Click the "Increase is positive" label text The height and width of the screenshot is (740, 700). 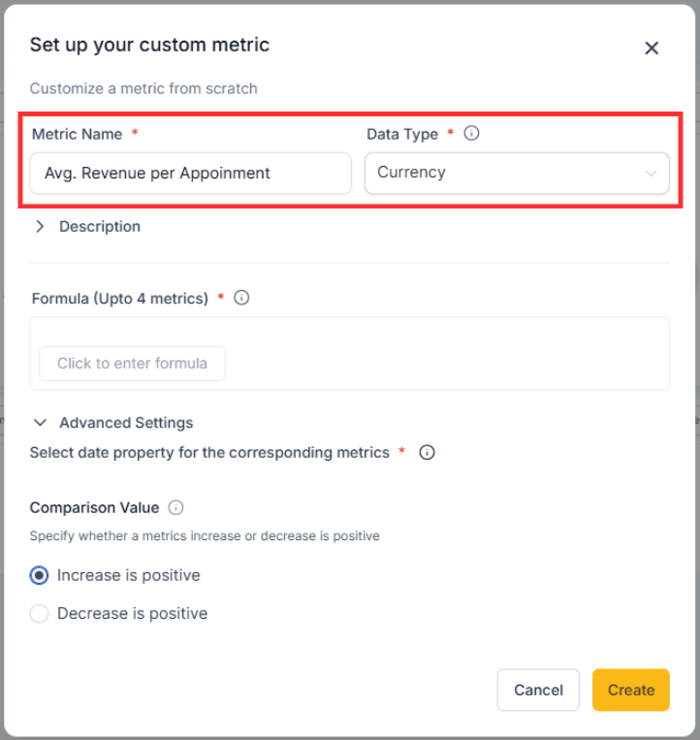point(128,575)
